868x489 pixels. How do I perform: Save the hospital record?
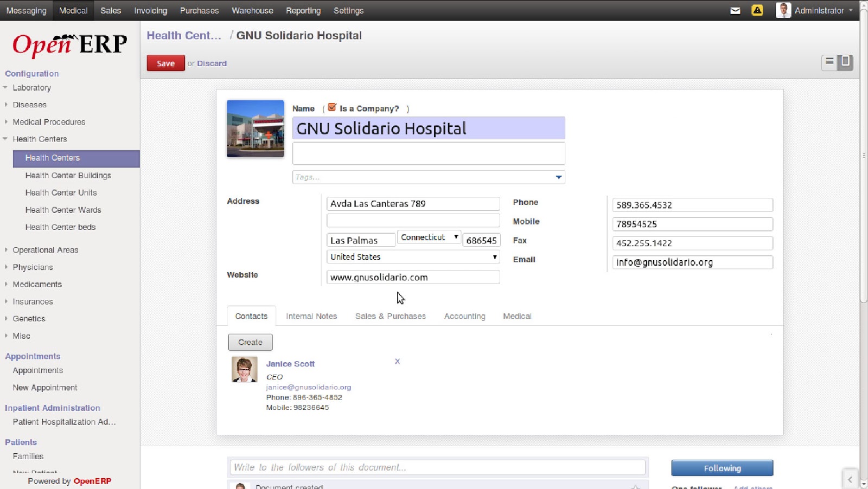point(165,63)
